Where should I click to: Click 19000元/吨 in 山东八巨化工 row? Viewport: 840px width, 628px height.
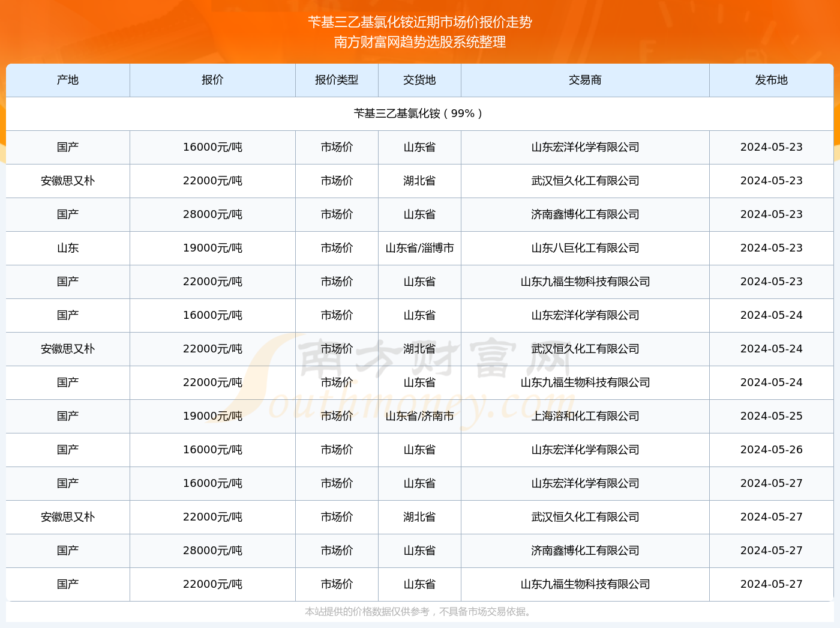pos(212,248)
